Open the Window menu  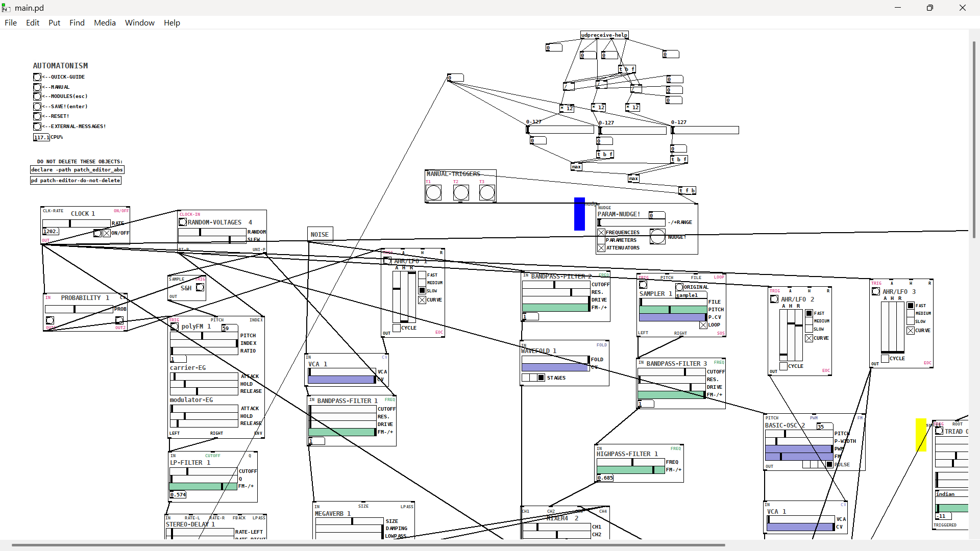(x=140, y=23)
